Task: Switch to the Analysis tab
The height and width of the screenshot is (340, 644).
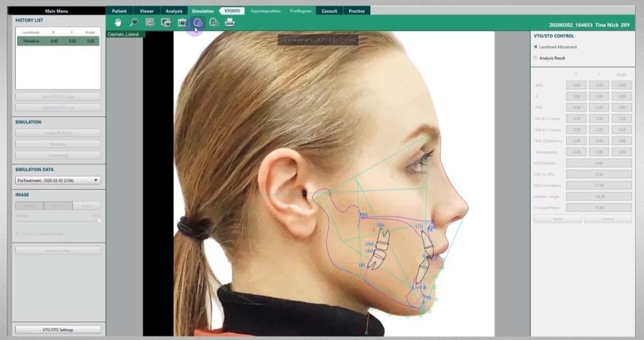Action: (x=174, y=11)
